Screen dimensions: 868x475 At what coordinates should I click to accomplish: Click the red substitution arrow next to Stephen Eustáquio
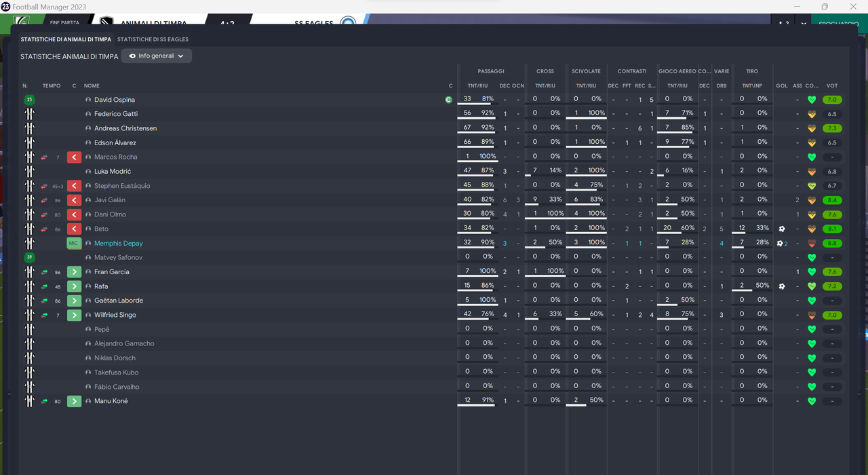[74, 186]
